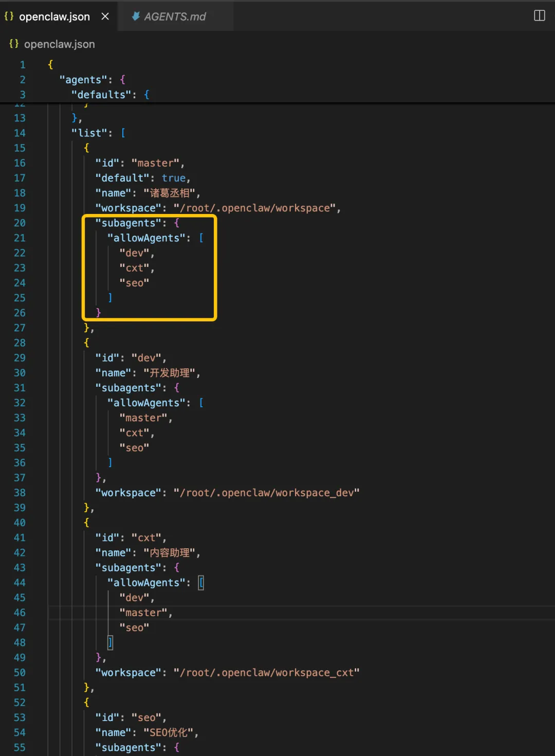Image resolution: width=555 pixels, height=756 pixels.
Task: Click "seo" entry on line 24
Action: (135, 283)
